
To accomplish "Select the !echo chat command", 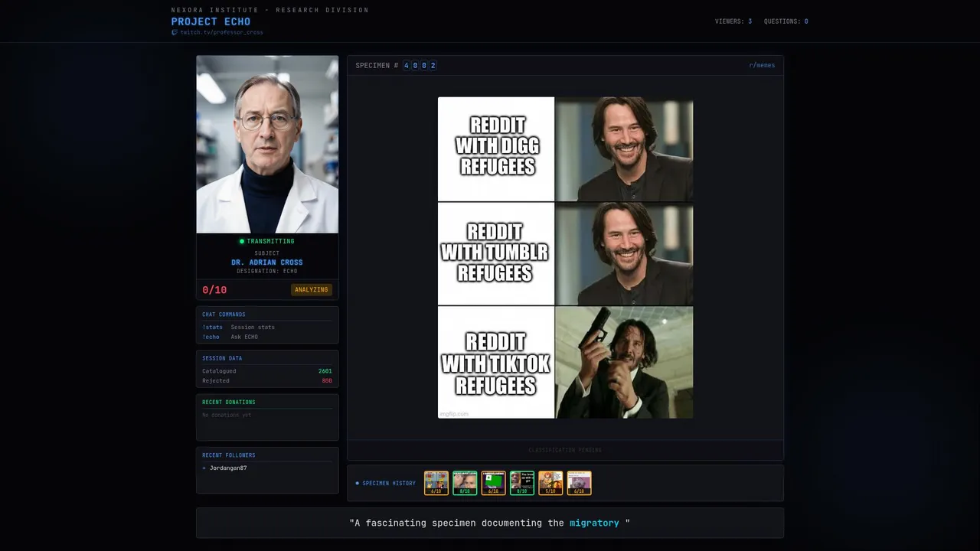I will [x=211, y=337].
